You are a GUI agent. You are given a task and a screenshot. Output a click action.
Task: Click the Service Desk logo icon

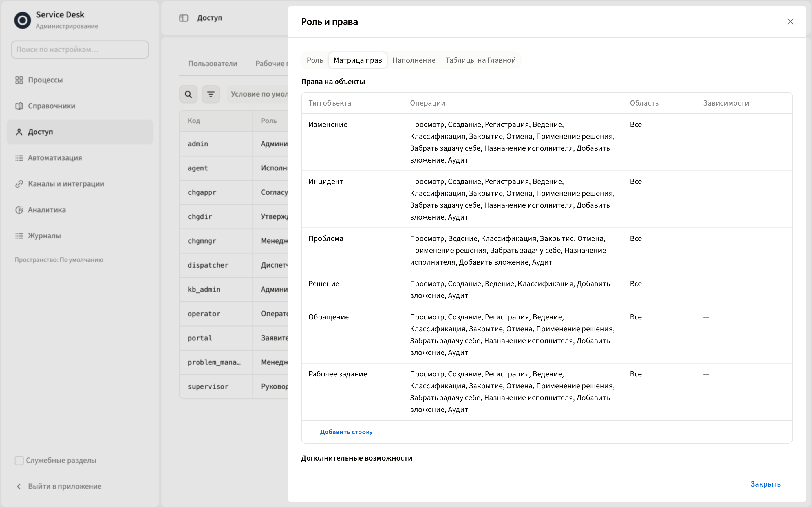23,20
